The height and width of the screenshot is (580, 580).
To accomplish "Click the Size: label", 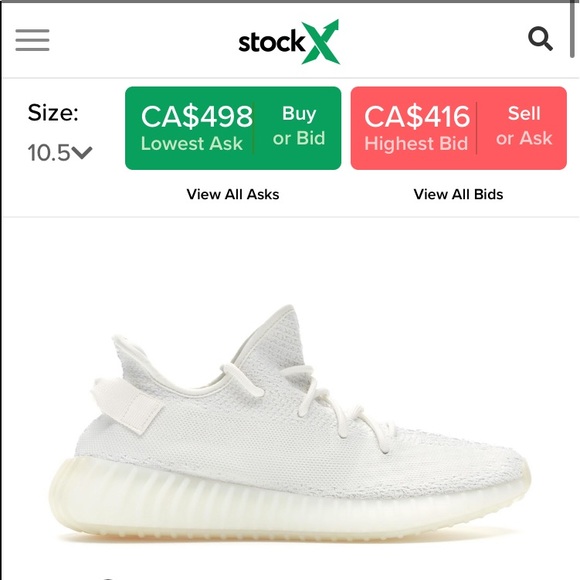I will pyautogui.click(x=53, y=112).
